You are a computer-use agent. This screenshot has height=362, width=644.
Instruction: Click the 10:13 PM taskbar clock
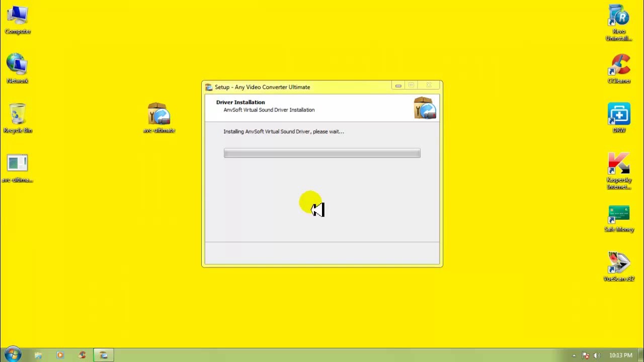620,355
